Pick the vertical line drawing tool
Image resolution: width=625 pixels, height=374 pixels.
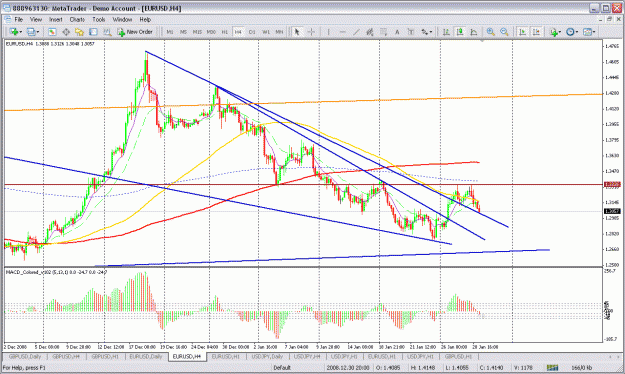click(x=328, y=32)
